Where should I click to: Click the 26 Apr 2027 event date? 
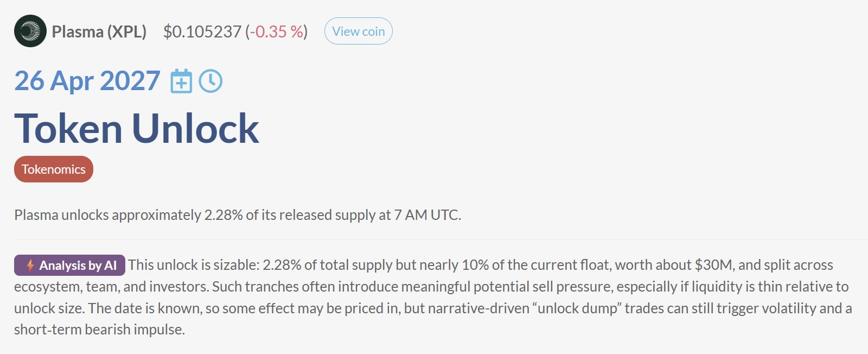click(x=87, y=81)
